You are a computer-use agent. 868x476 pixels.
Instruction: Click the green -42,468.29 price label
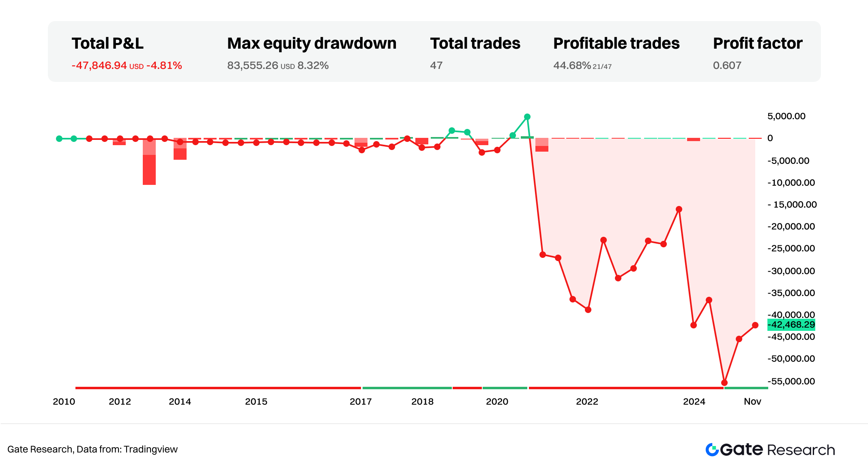791,325
